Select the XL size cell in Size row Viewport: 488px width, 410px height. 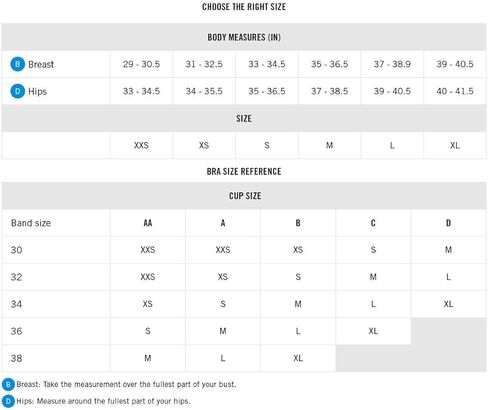(455, 145)
